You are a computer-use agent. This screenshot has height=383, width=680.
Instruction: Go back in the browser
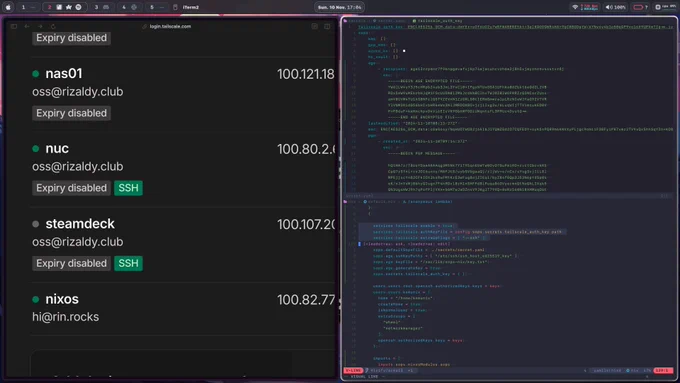[27, 26]
